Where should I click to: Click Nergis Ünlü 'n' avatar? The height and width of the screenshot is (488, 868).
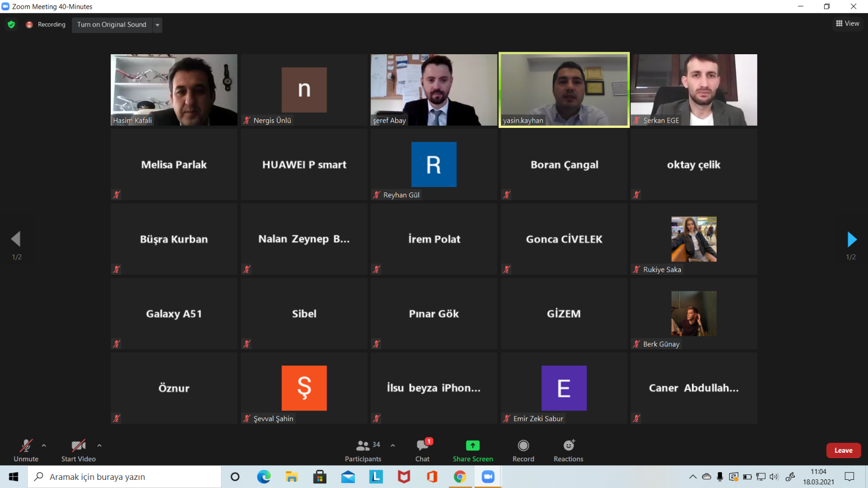point(304,89)
